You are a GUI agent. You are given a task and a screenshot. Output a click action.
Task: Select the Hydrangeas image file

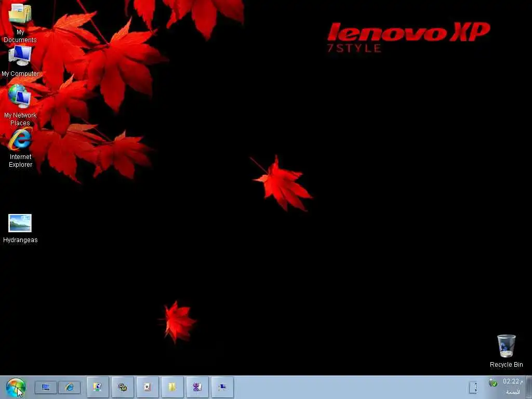(x=20, y=229)
